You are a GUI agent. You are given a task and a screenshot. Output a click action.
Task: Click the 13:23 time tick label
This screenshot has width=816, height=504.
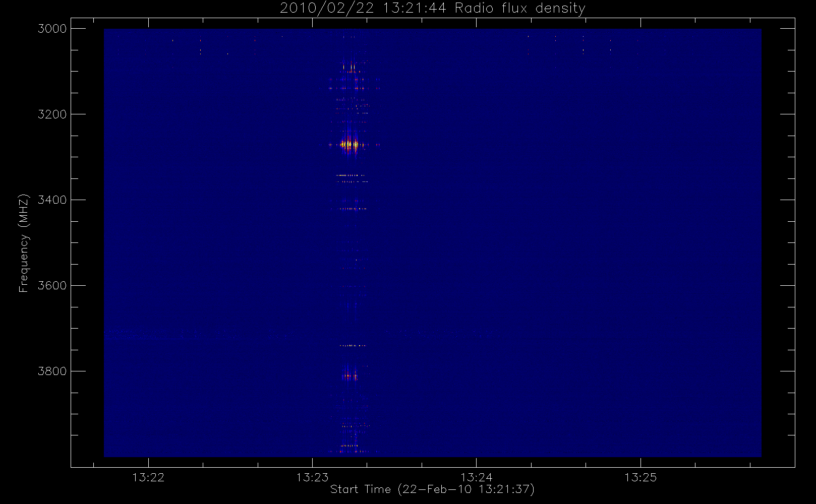click(312, 477)
